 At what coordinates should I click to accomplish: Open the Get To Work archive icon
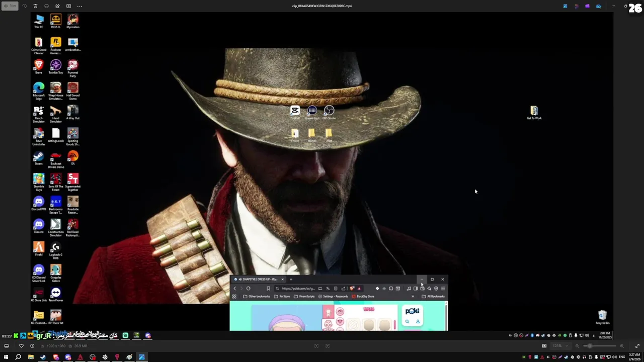point(534,113)
